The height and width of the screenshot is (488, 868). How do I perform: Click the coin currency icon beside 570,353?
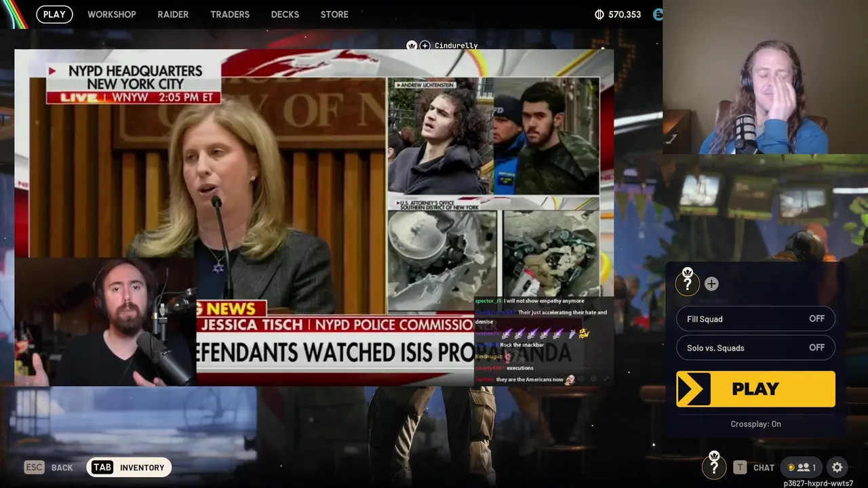[x=599, y=14]
